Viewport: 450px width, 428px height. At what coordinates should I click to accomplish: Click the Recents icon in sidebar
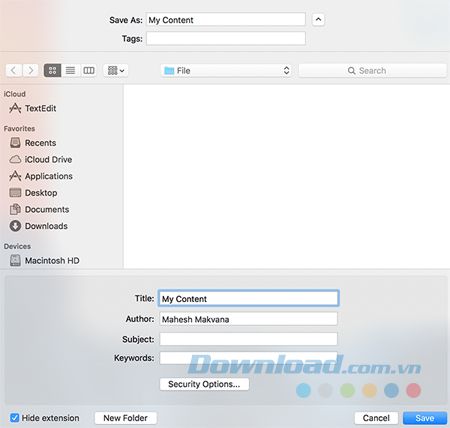click(15, 143)
